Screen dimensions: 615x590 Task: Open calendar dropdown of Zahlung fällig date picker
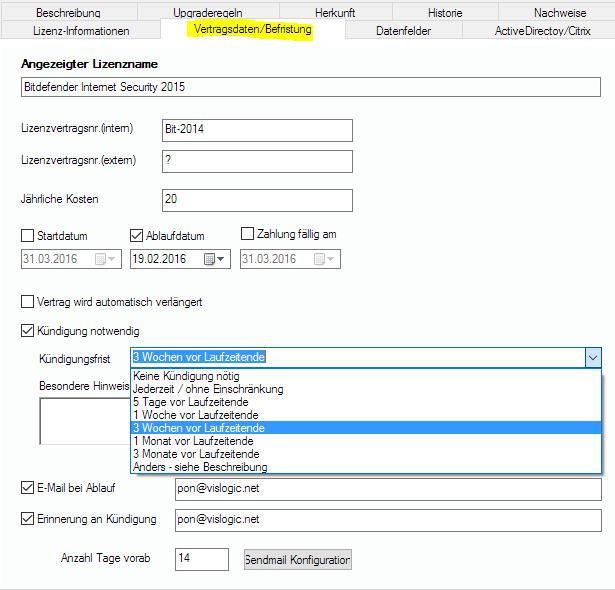(330, 259)
